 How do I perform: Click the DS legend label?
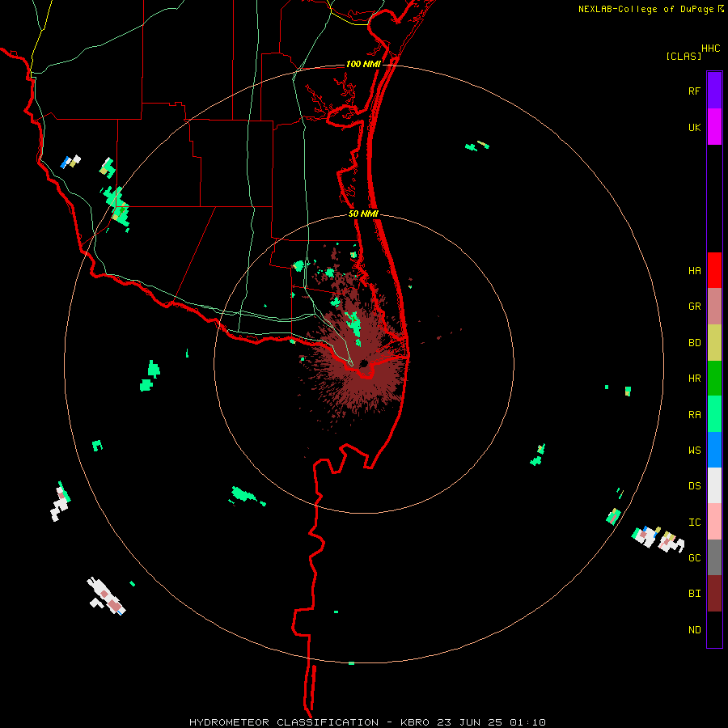[x=694, y=486]
